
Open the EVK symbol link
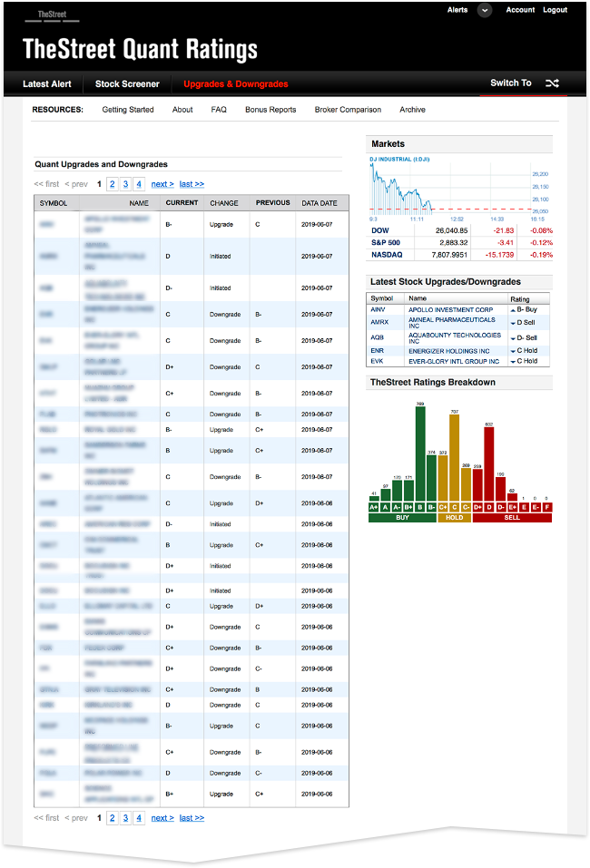378,361
